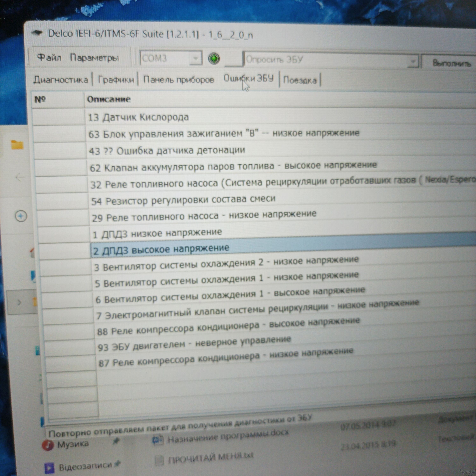Open the Опросить ЭБУ command dropdown
The width and height of the screenshot is (476, 476).
point(413,62)
